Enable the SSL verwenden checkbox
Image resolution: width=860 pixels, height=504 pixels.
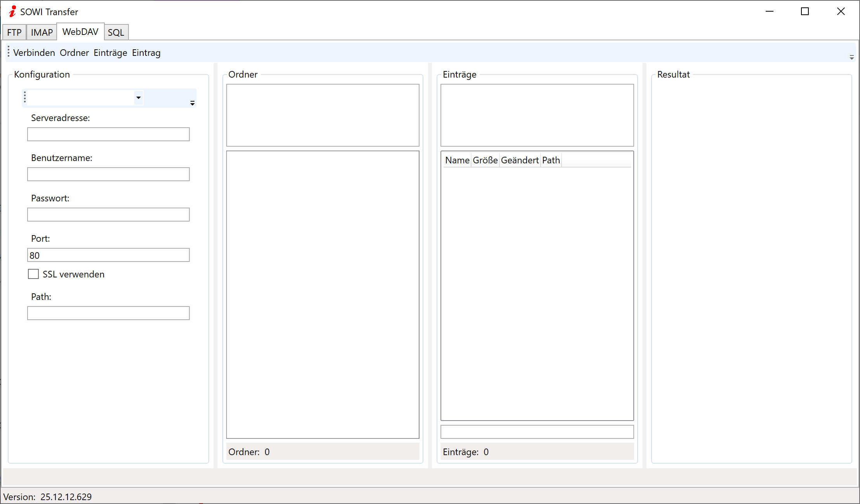tap(33, 274)
